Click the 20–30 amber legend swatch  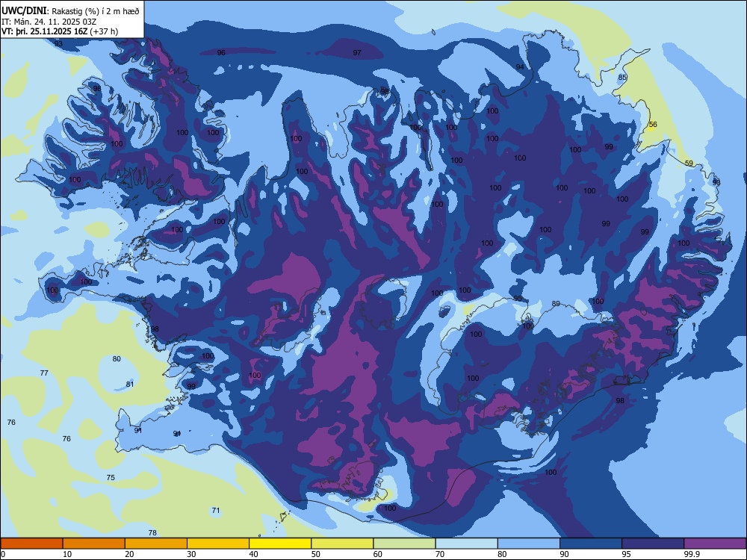pos(156,544)
